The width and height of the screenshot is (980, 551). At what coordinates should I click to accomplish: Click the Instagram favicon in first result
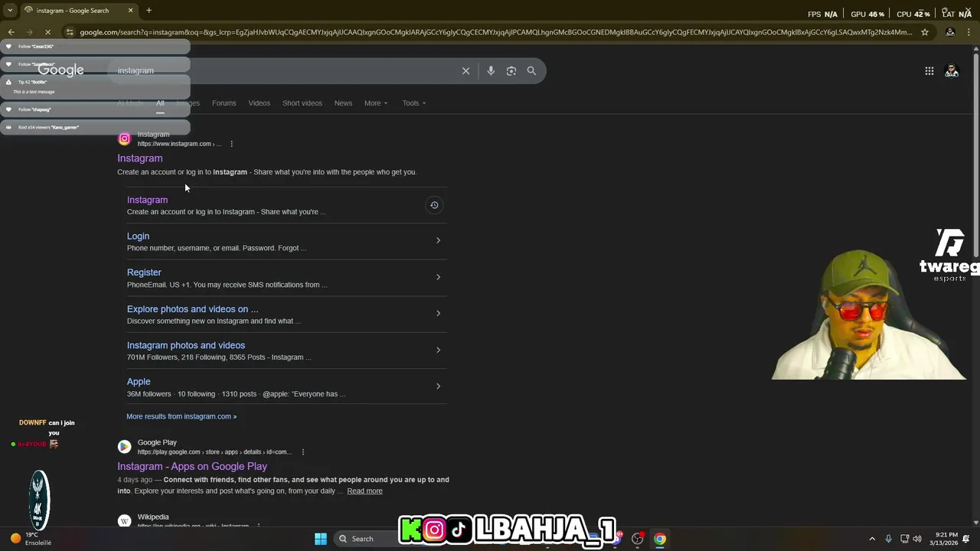tap(124, 139)
